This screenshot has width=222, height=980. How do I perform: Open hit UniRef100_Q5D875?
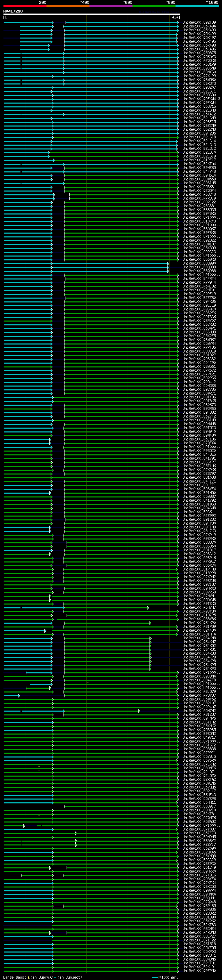(x=199, y=53)
